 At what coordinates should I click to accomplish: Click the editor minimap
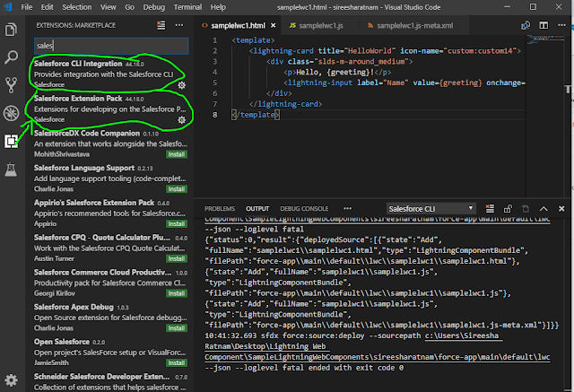(544, 39)
